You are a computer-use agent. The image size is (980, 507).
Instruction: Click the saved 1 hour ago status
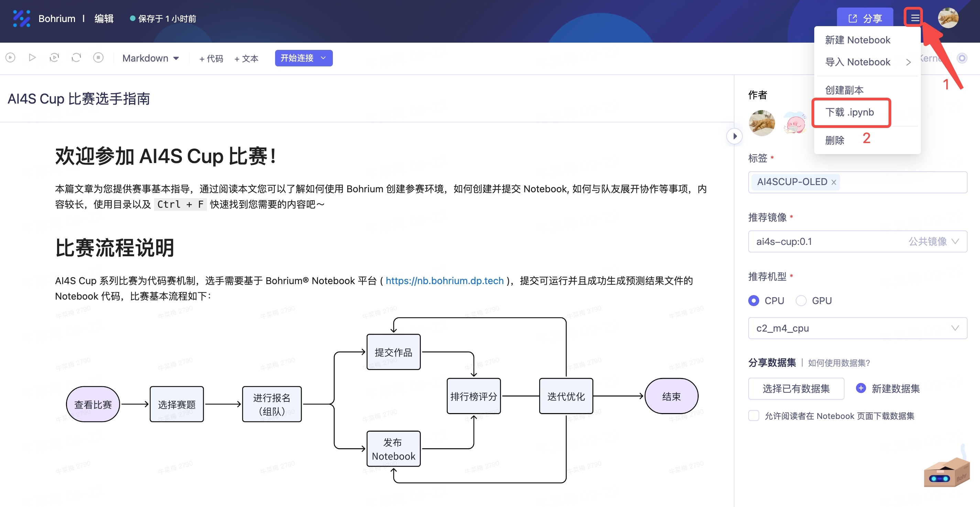[163, 18]
